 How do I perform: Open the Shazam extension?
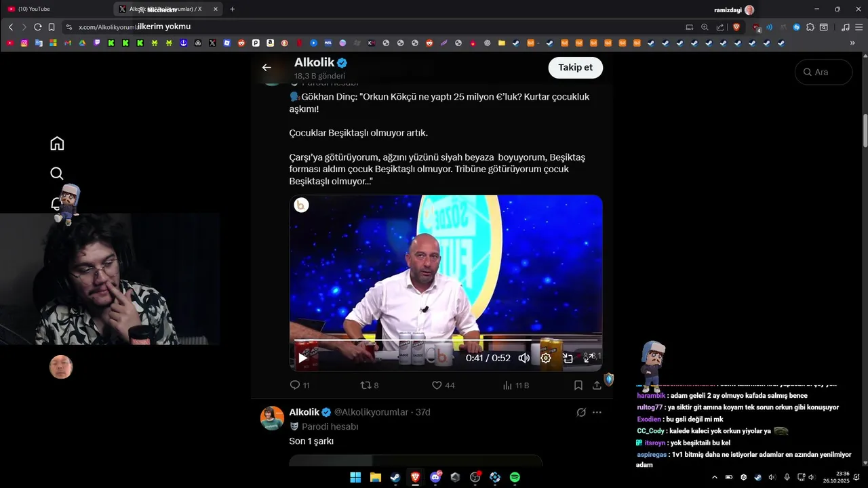(797, 27)
